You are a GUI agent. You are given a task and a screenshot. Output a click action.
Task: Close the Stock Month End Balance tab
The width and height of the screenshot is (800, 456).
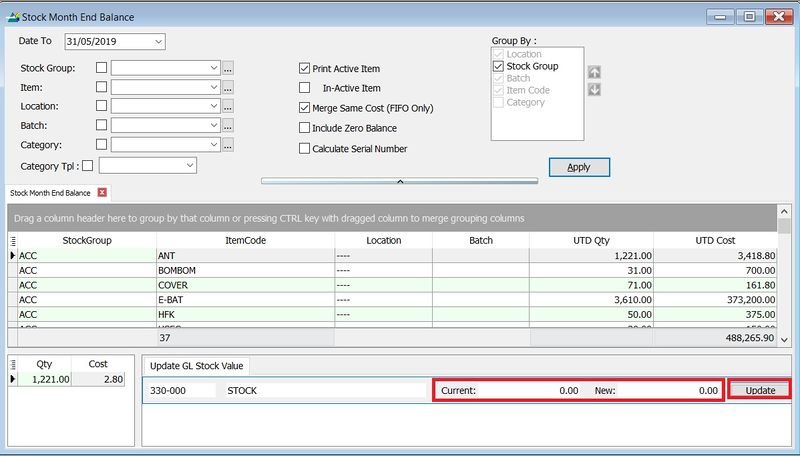(x=102, y=192)
